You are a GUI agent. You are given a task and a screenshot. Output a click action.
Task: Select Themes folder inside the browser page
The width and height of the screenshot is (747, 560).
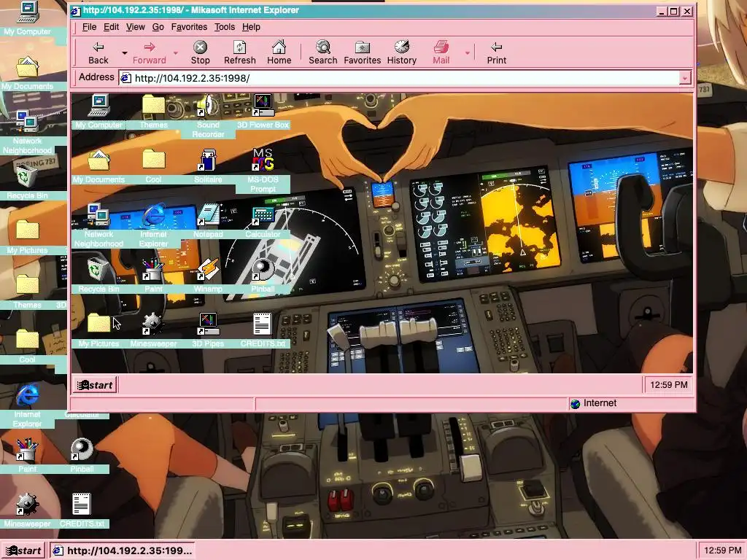click(x=153, y=112)
